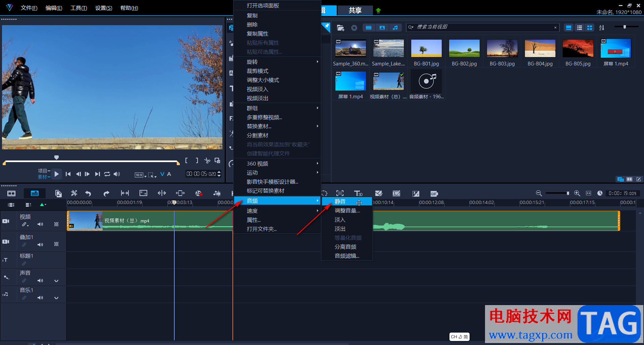This screenshot has height=345, width=644.
Task: Click the library search field
Action: [x=482, y=27]
